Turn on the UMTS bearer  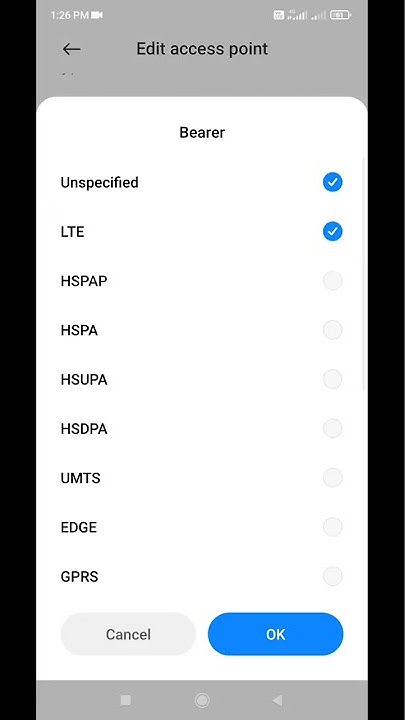[332, 478]
